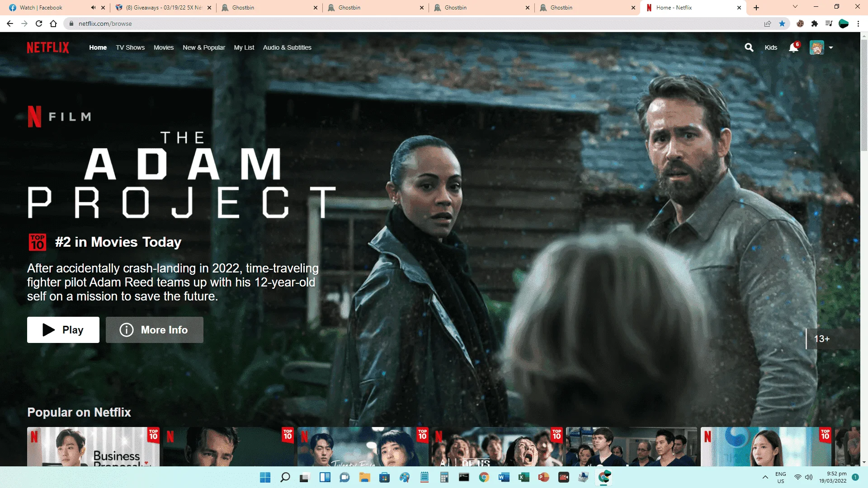Click the browser home button

[53, 23]
